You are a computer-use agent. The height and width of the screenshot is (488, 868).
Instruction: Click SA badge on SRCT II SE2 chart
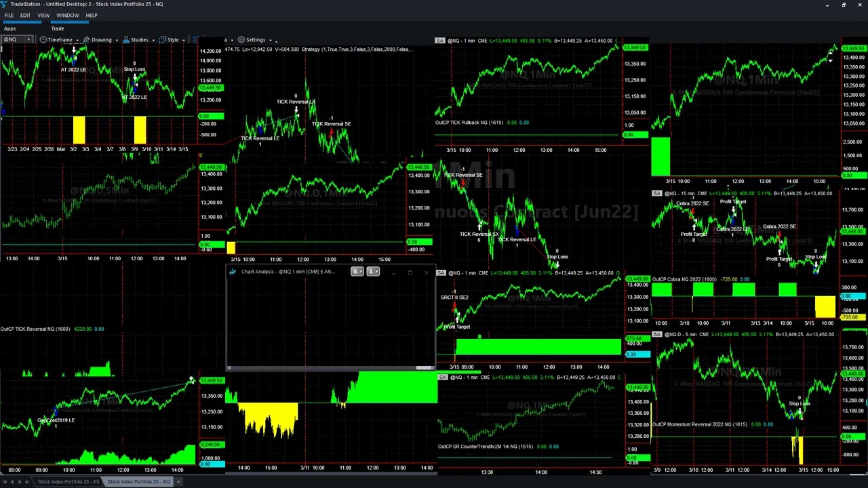click(440, 273)
